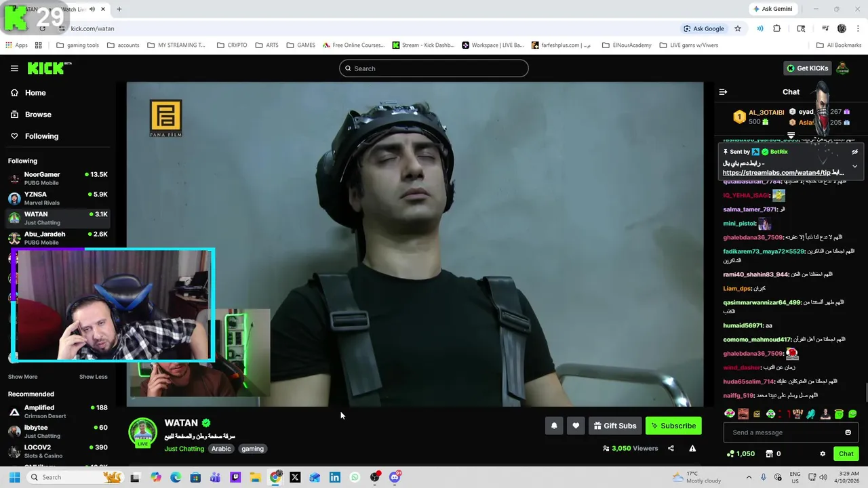Open the emoji picker in the chat box
Image resolution: width=868 pixels, height=488 pixels.
click(848, 432)
